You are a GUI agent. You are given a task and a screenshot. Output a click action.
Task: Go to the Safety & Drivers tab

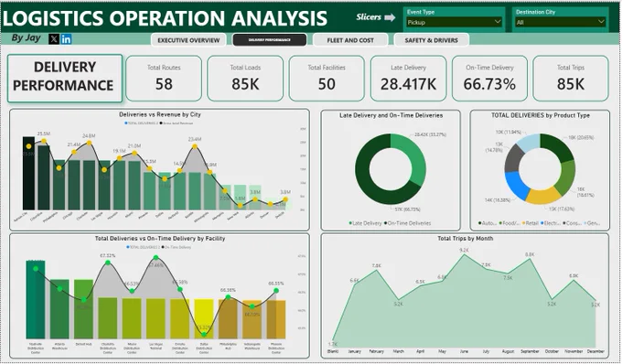[431, 40]
